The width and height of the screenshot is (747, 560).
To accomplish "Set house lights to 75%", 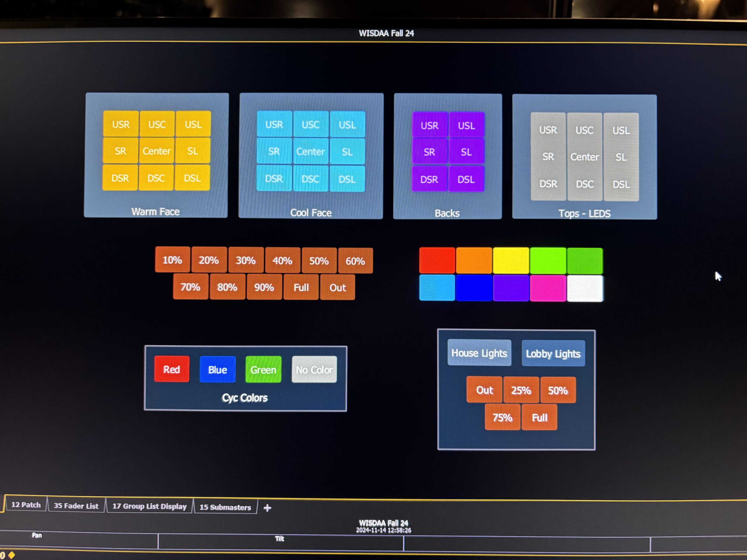I will coord(502,417).
